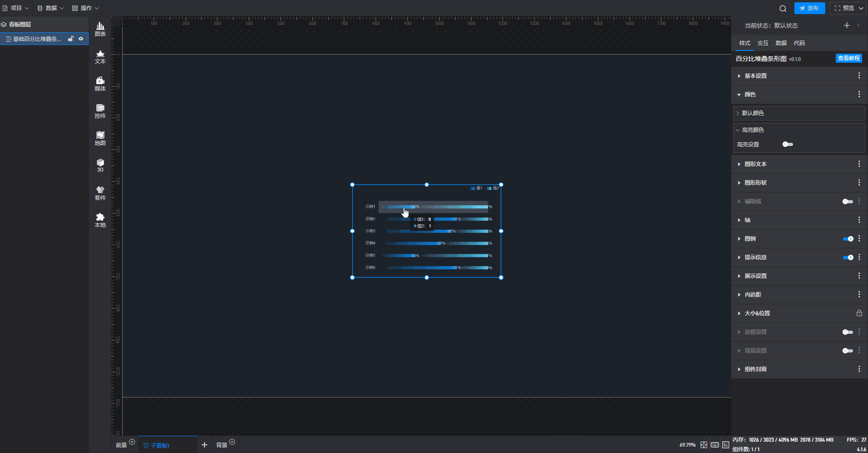Screen dimensions: 868x453
Task: Open the 项目 dropdown menu
Action: pyautogui.click(x=16, y=8)
